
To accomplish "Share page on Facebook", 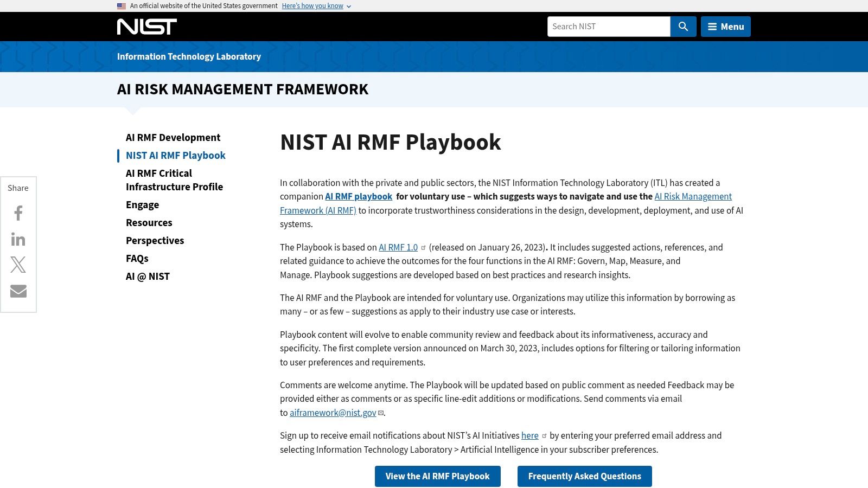I will click(x=18, y=213).
